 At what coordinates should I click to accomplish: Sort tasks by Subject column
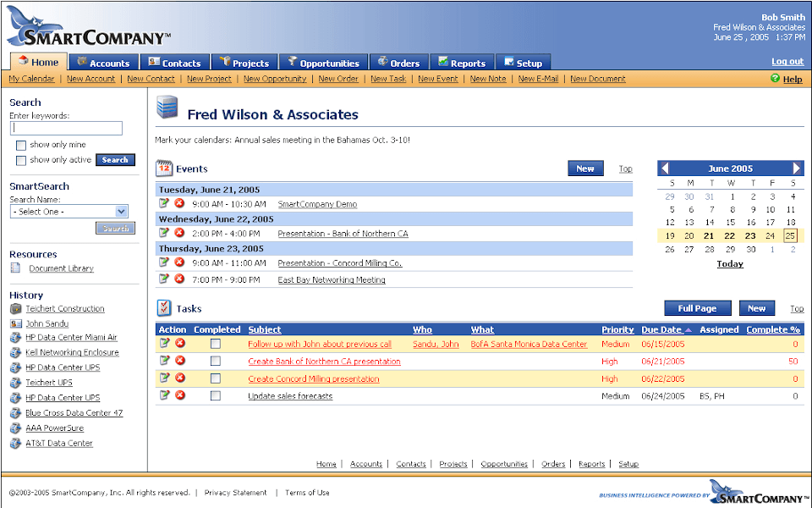click(265, 329)
